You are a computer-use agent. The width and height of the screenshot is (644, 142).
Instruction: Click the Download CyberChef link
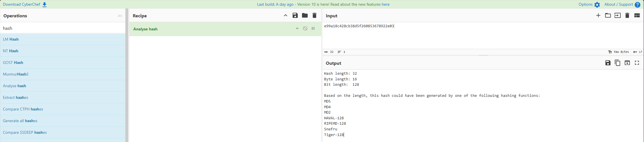pos(25,5)
